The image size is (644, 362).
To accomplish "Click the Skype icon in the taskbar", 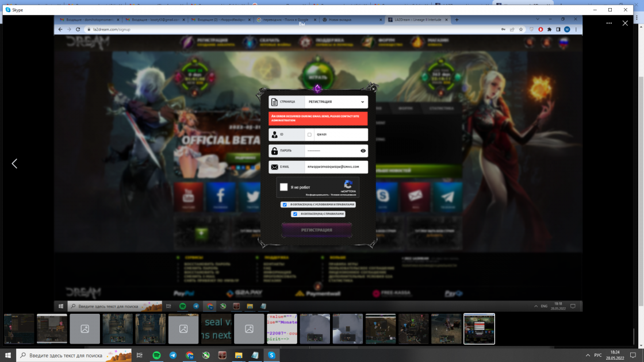I will tap(271, 356).
